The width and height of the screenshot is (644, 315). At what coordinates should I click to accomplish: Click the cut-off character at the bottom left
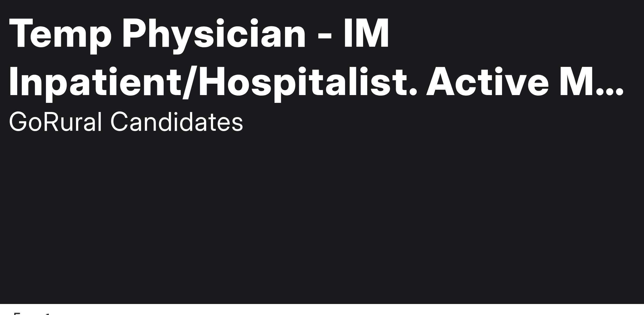tap(18, 313)
